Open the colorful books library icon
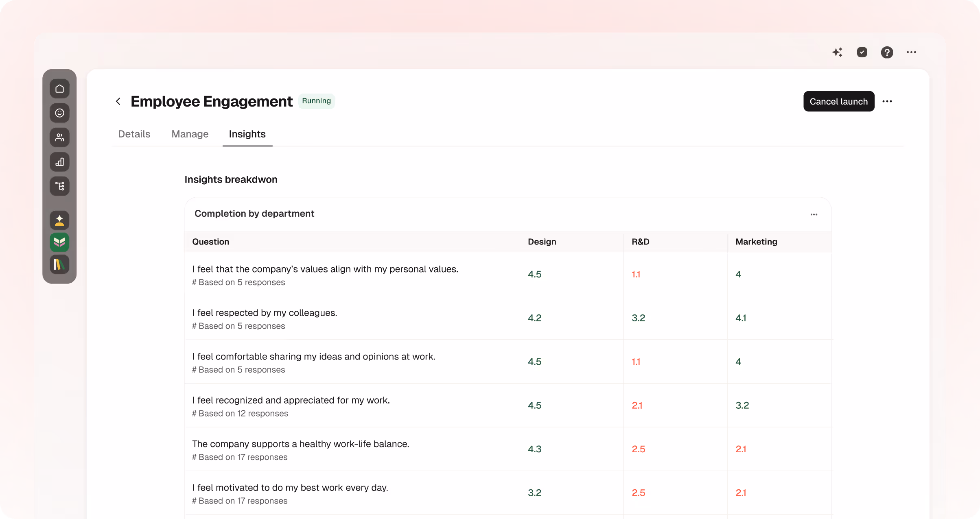This screenshot has width=980, height=519. pos(59,264)
